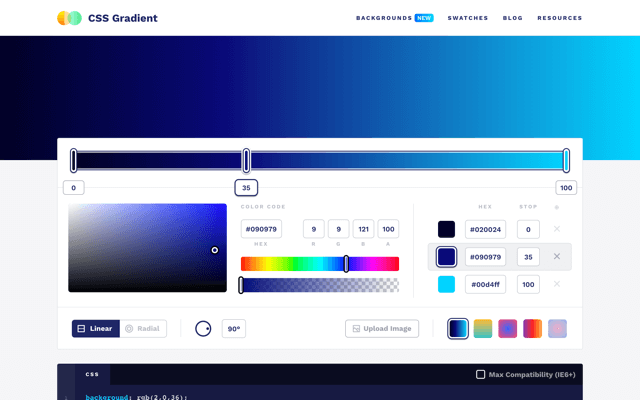Click the add-stop icon beside the STOP header
640x400 pixels.
[557, 207]
